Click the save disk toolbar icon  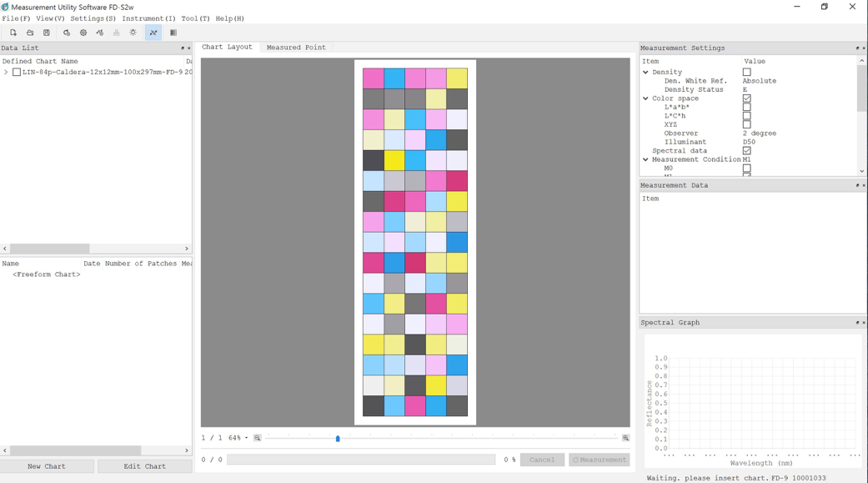pos(47,33)
